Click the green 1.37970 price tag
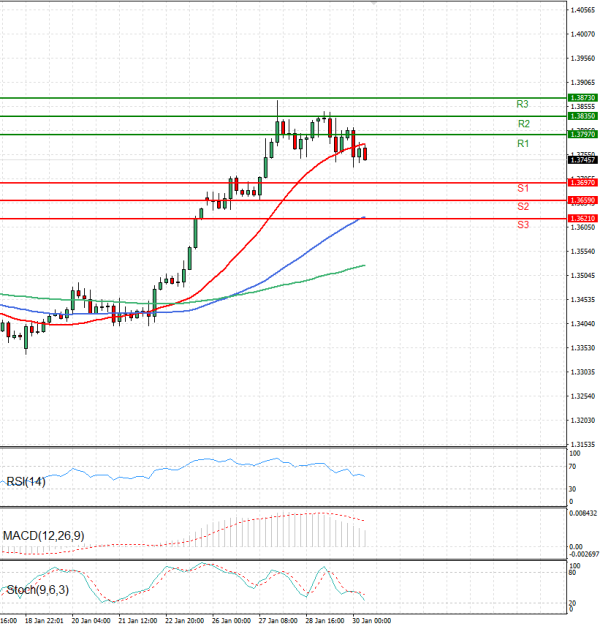 tap(582, 134)
